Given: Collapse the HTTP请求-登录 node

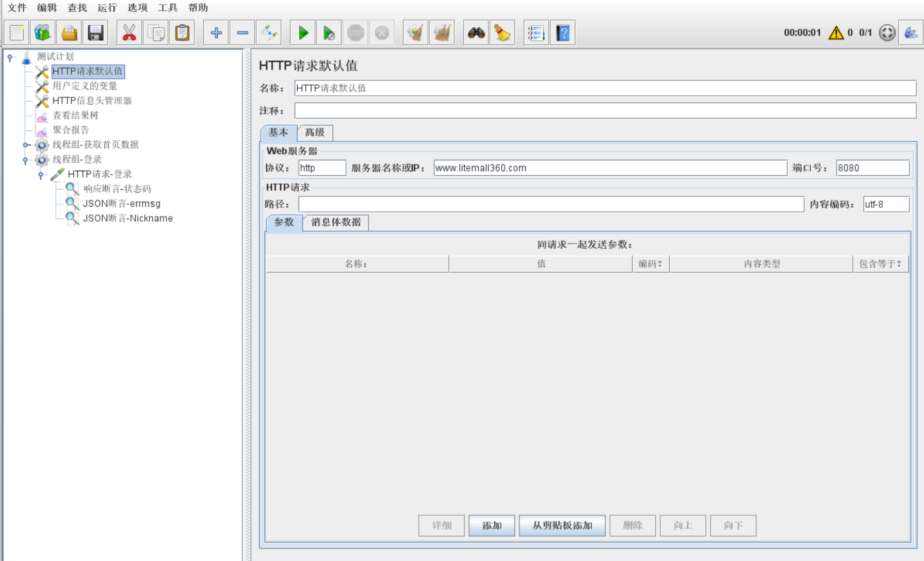Looking at the screenshot, I should pyautogui.click(x=41, y=175).
